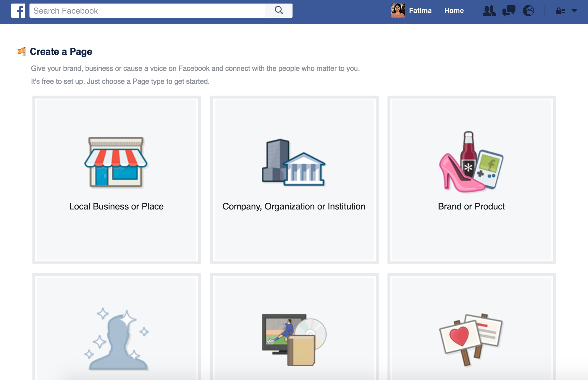The height and width of the screenshot is (380, 588).
Task: Type in the Search Facebook field
Action: pyautogui.click(x=147, y=11)
